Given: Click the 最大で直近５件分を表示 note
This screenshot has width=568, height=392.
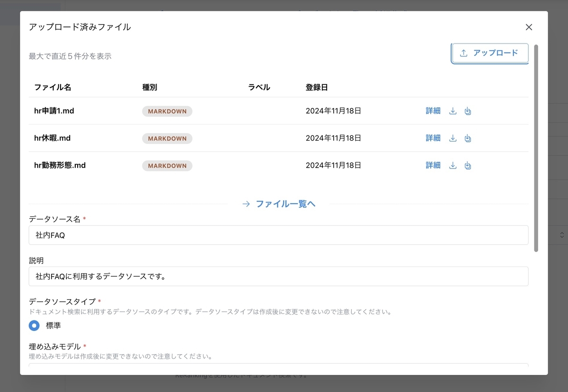Looking at the screenshot, I should (70, 56).
